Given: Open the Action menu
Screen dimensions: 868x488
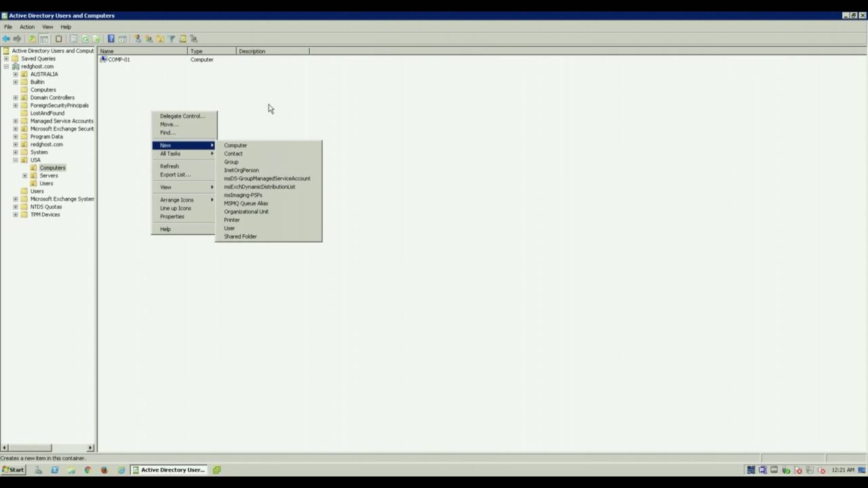Looking at the screenshot, I should (x=27, y=27).
